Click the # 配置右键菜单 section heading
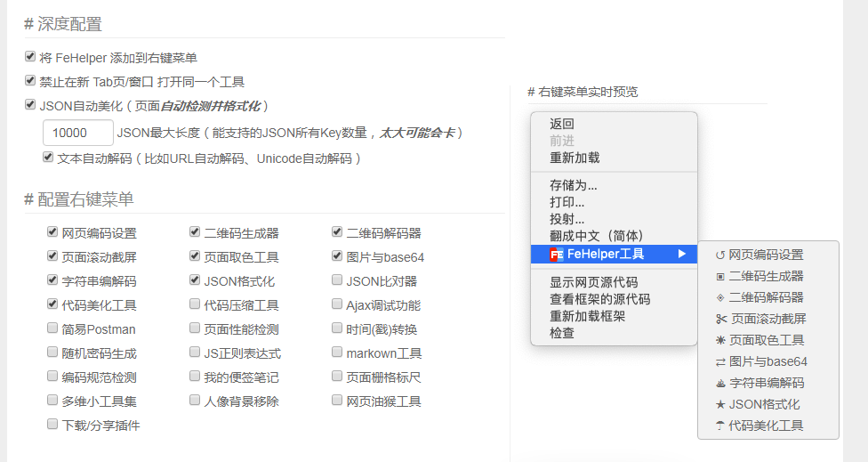 (x=79, y=199)
